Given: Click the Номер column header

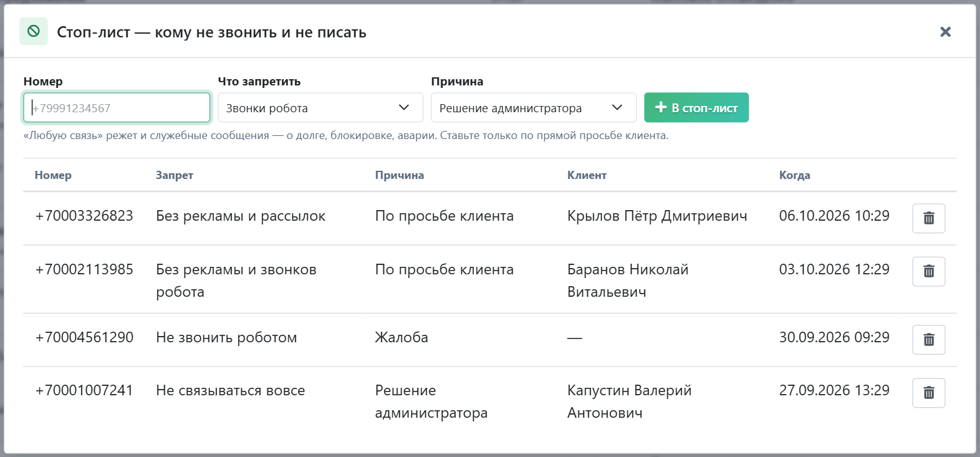Looking at the screenshot, I should point(53,175).
